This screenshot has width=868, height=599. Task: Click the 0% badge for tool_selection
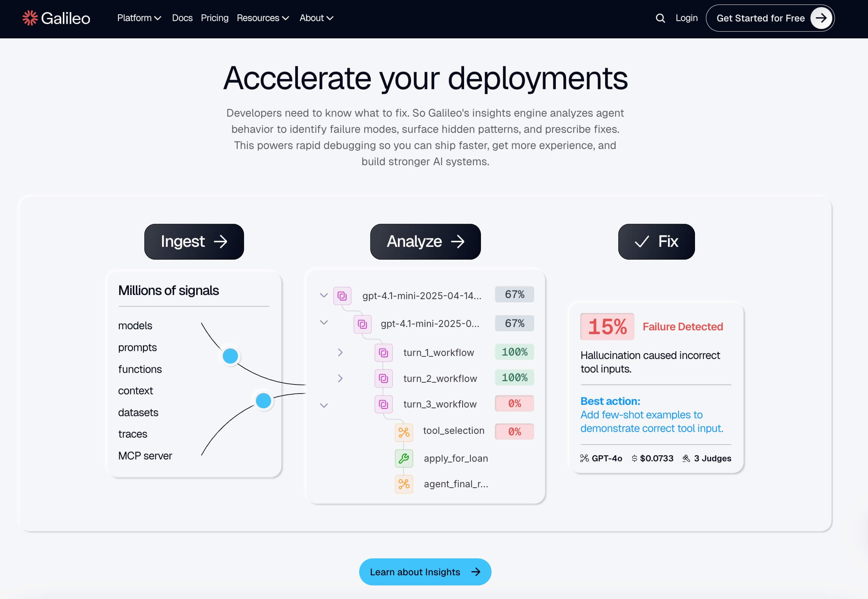tap(514, 432)
